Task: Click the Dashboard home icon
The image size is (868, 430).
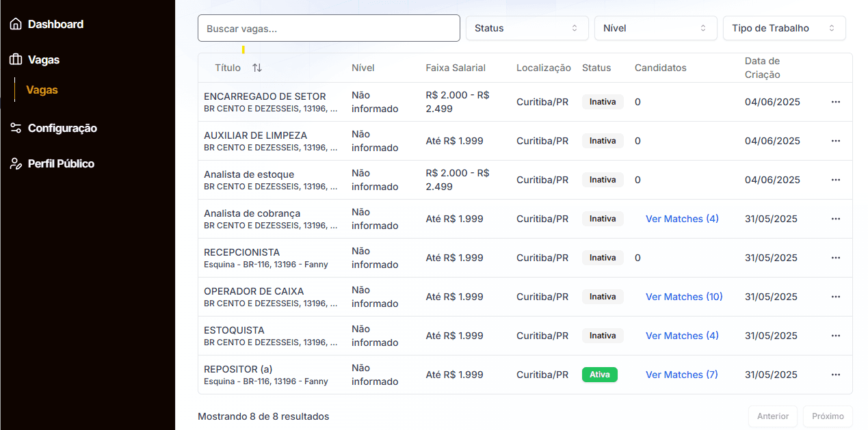Action: click(16, 24)
